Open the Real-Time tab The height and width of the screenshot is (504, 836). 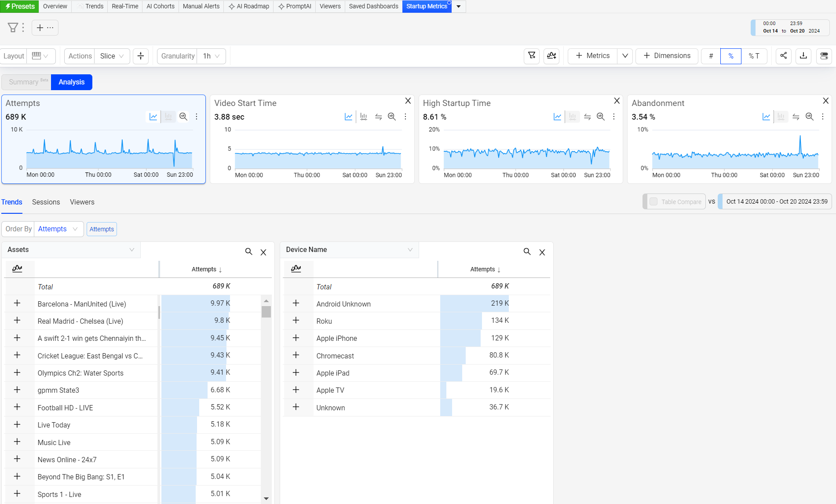coord(125,6)
